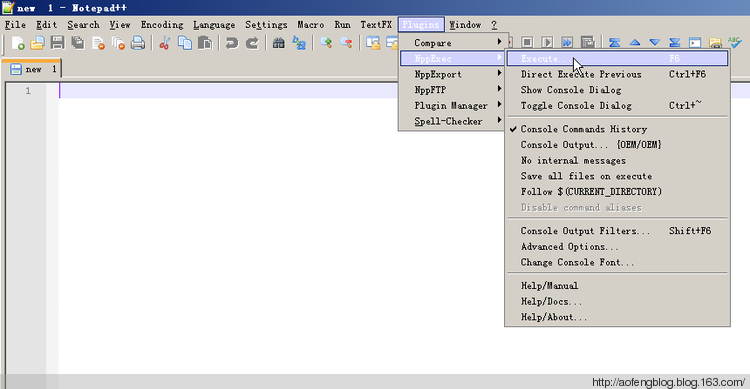Click the Close All documents icon
Image resolution: width=750 pixels, height=389 pixels.
(118, 43)
